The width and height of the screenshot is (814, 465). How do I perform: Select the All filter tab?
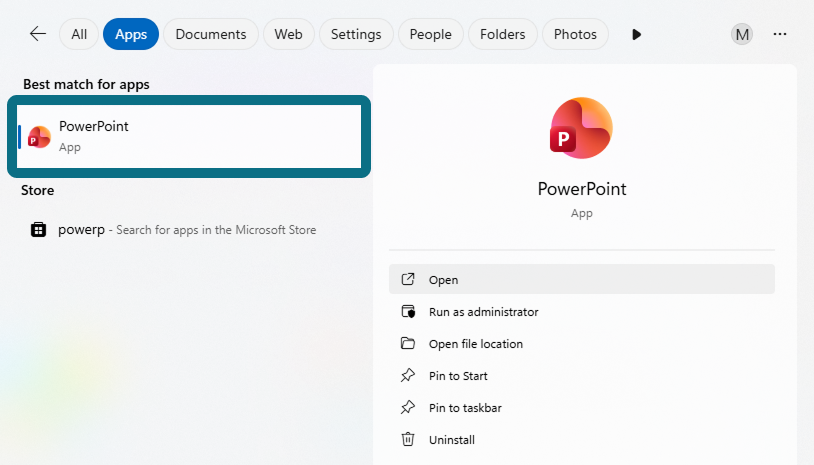79,34
